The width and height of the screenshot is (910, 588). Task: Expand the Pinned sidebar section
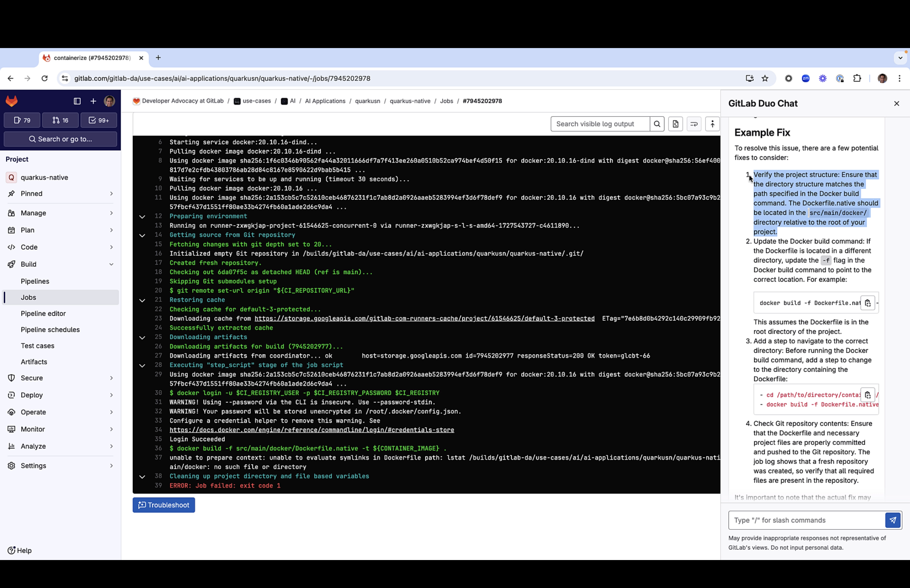point(60,194)
